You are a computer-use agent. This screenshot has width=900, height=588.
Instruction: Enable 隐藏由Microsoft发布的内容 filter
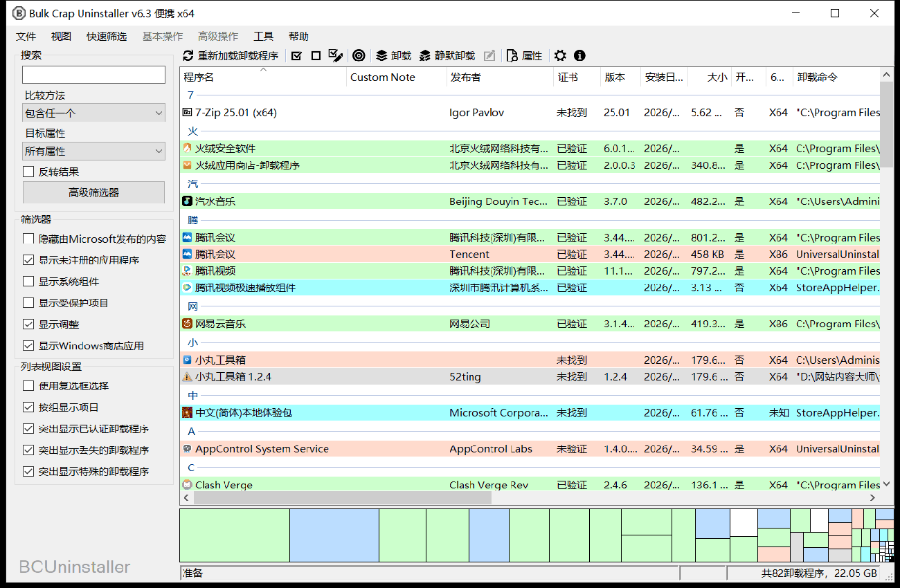[x=28, y=239]
